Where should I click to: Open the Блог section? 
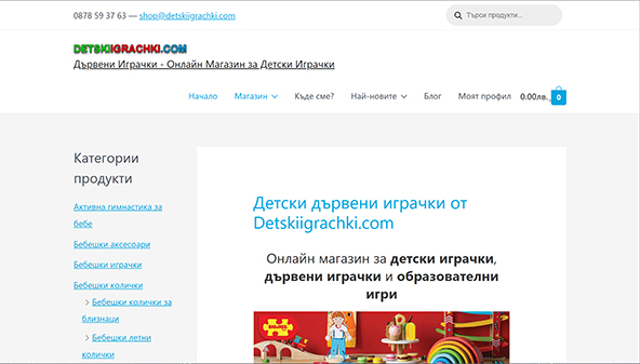click(433, 96)
